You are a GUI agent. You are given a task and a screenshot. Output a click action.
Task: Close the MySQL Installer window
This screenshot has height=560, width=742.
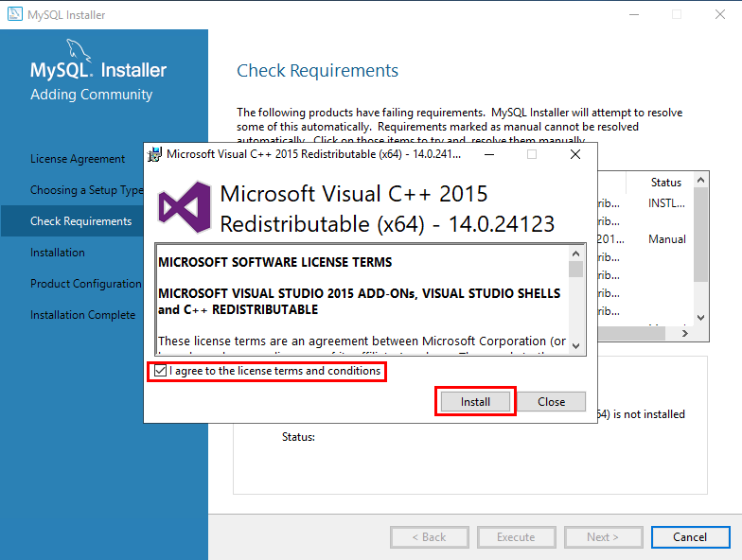coord(719,15)
